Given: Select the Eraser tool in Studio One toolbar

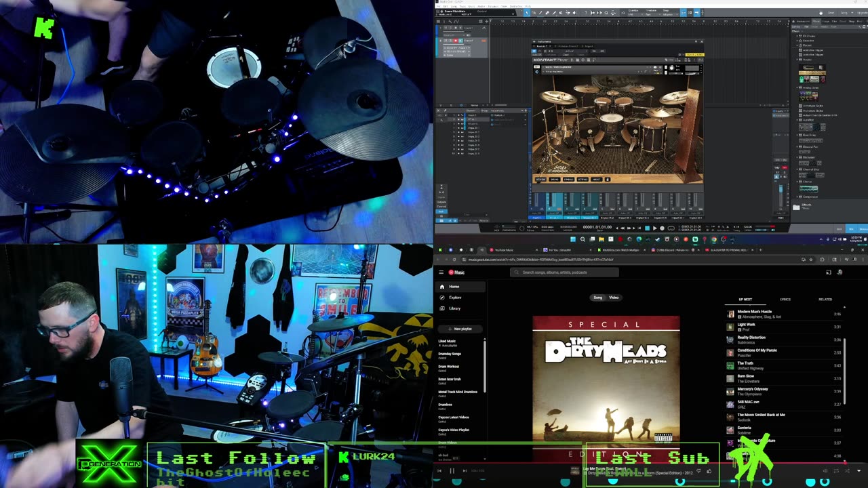Looking at the screenshot, I should point(547,13).
